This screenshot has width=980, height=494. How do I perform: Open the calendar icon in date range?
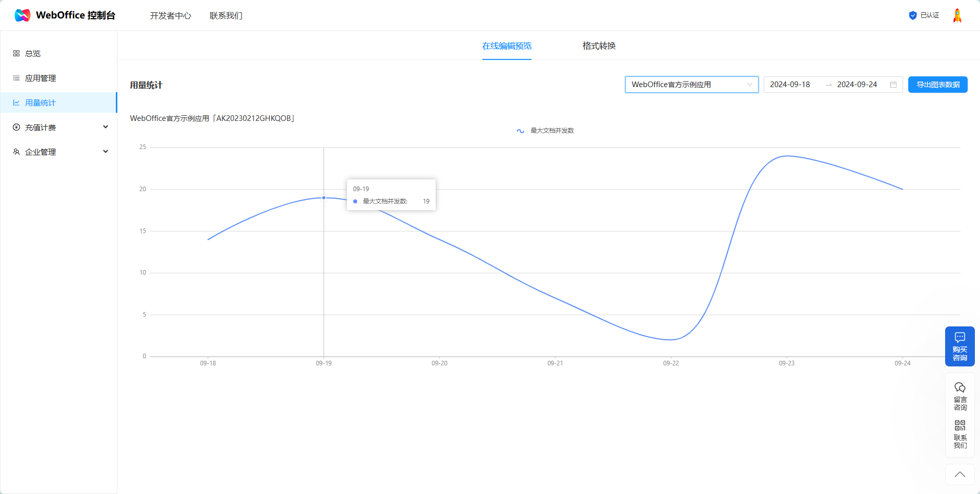pos(893,85)
